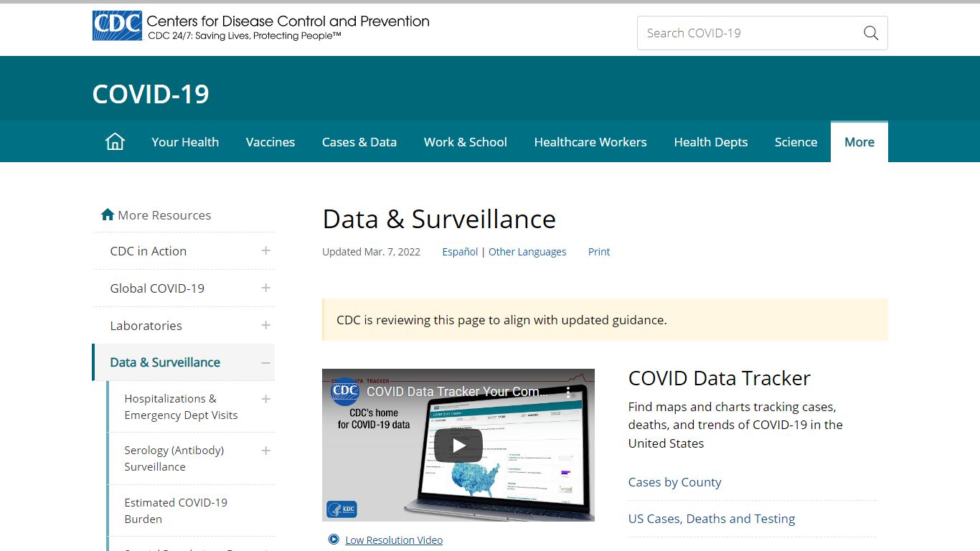Image resolution: width=980 pixels, height=551 pixels.
Task: Open the Your Health menu
Action: (x=185, y=142)
